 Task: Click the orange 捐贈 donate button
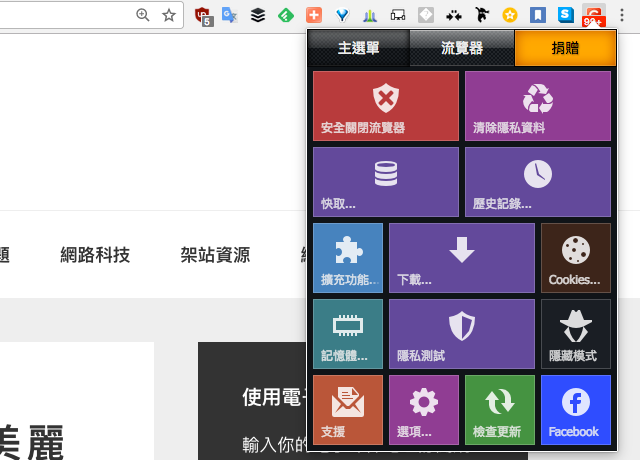(x=564, y=48)
